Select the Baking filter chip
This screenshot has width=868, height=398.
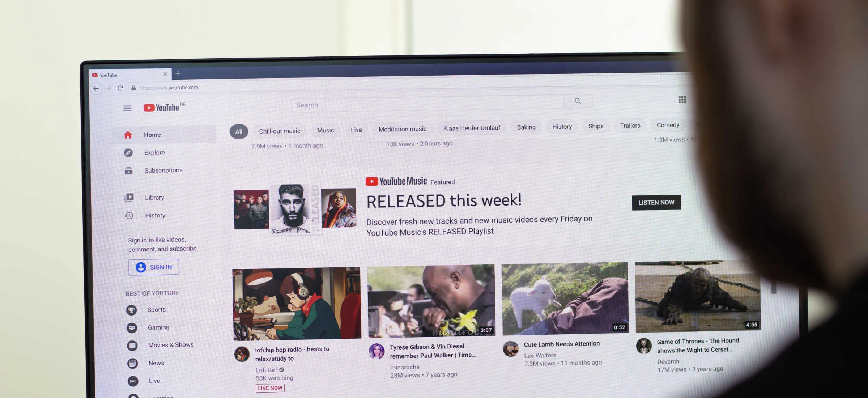click(x=526, y=127)
